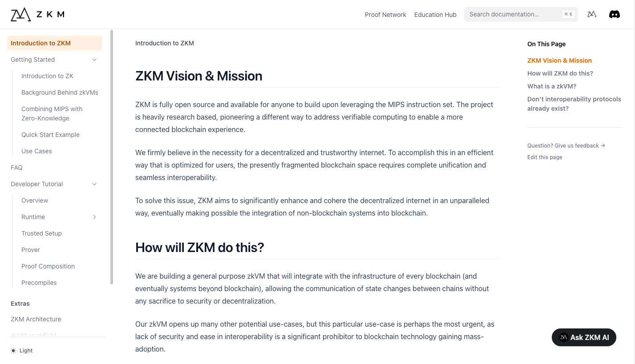
Task: Open the Ask ZKM AI button
Action: pos(584,337)
